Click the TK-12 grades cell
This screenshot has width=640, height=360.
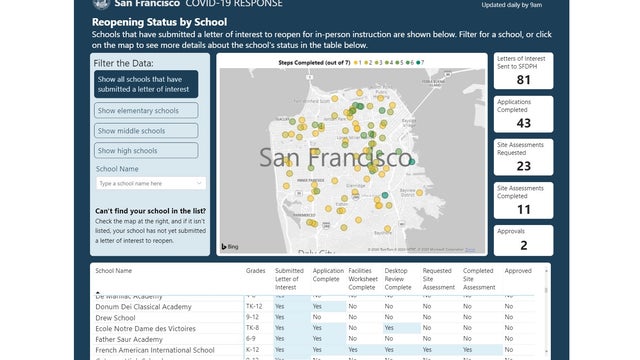point(254,306)
